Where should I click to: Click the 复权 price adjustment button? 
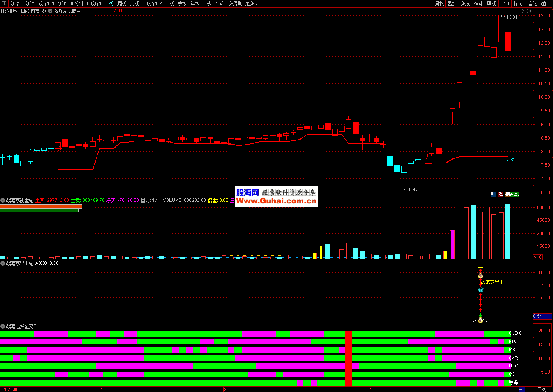tap(439, 3)
